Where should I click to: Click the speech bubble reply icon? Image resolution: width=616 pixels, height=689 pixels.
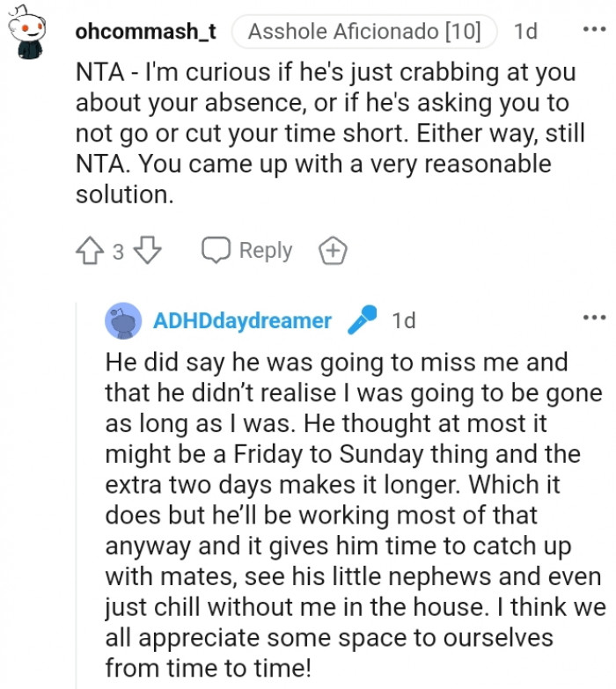(215, 251)
